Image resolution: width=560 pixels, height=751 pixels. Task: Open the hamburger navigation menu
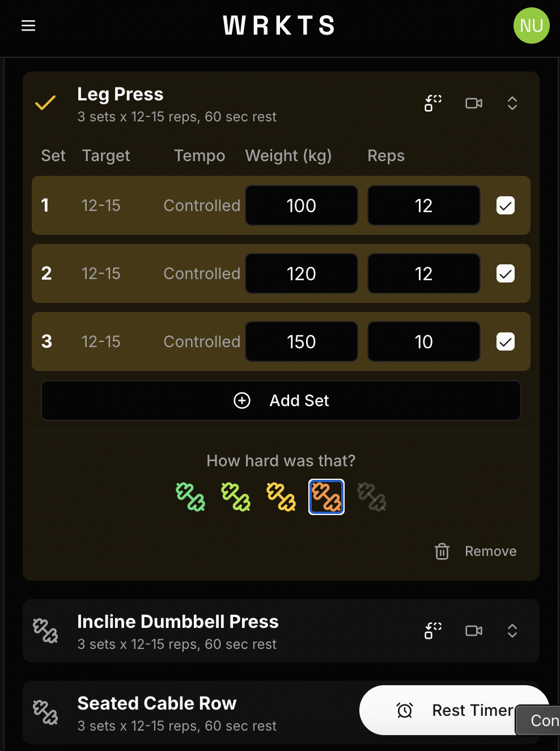tap(28, 26)
